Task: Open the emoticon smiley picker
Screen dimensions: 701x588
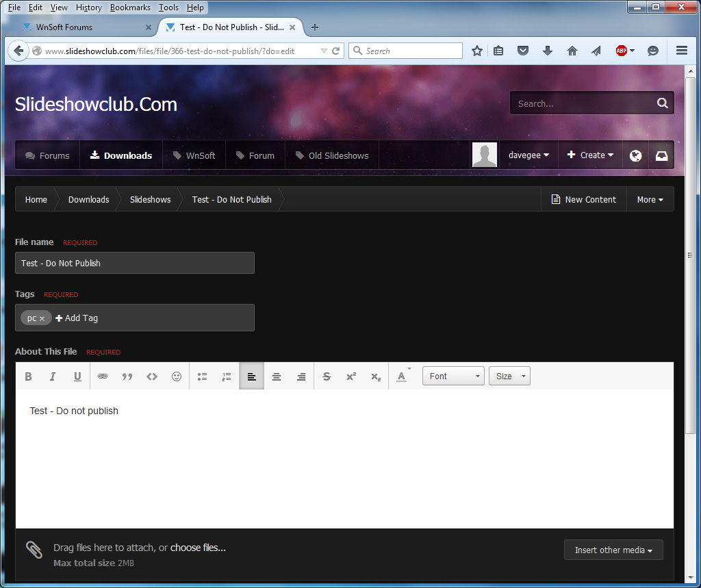Action: [x=177, y=376]
